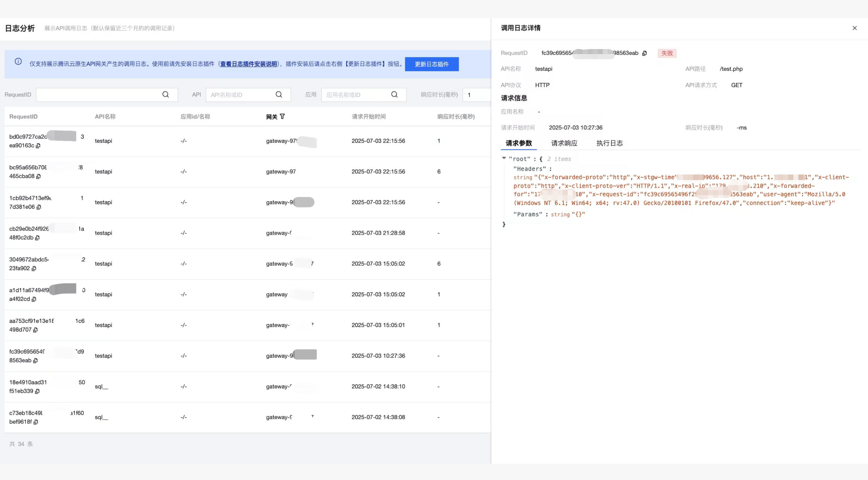The height and width of the screenshot is (480, 868).
Task: Select the 请求参数 tab
Action: 519,143
